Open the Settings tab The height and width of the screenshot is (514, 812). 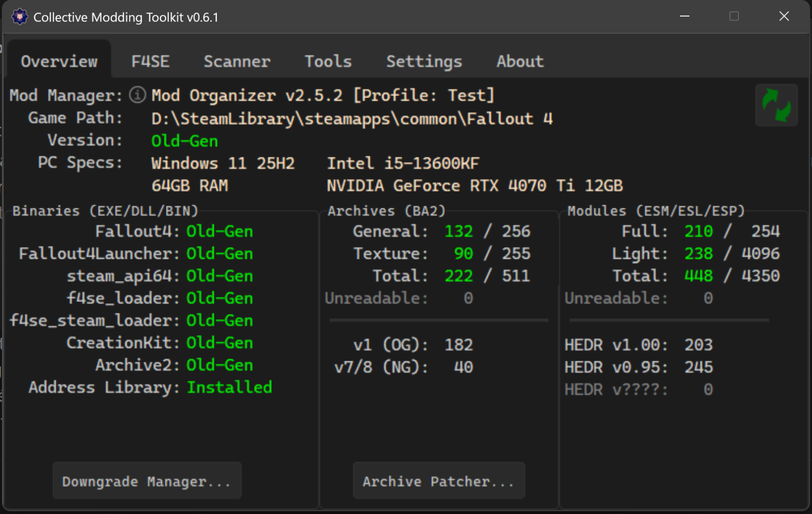point(424,61)
